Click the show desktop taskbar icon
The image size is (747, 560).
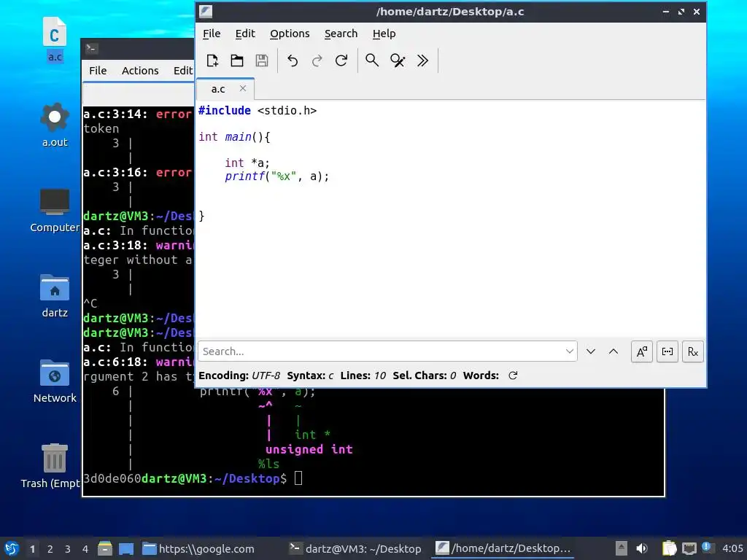[x=126, y=548]
